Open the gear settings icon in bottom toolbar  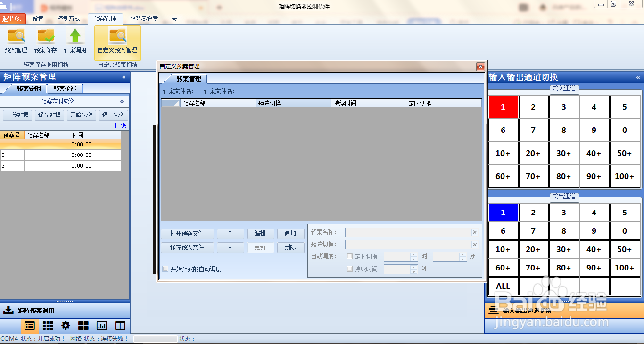point(66,326)
